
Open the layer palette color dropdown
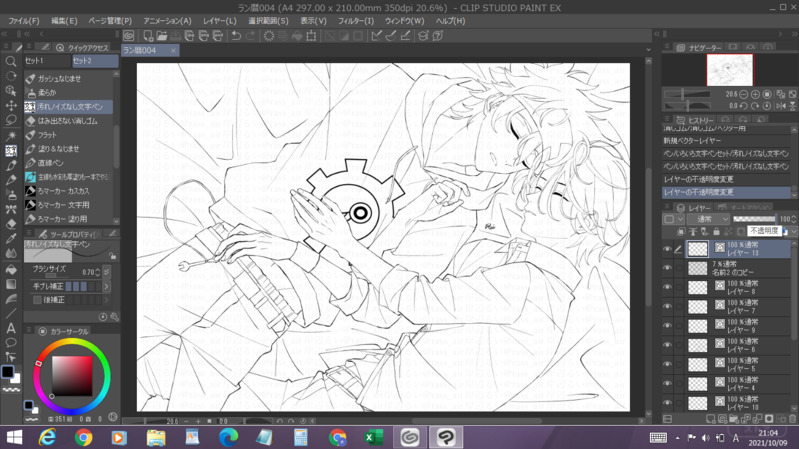click(673, 219)
